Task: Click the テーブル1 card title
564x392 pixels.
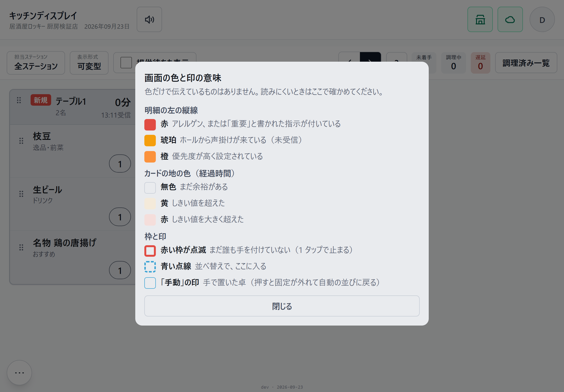Action: (71, 101)
